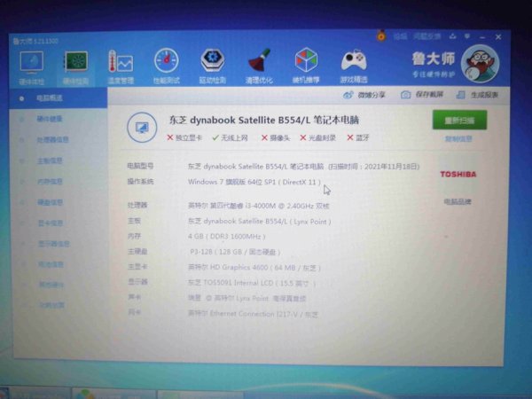Click the 蓝牙 status indicator
This screenshot has width=532, height=399.
pos(358,137)
